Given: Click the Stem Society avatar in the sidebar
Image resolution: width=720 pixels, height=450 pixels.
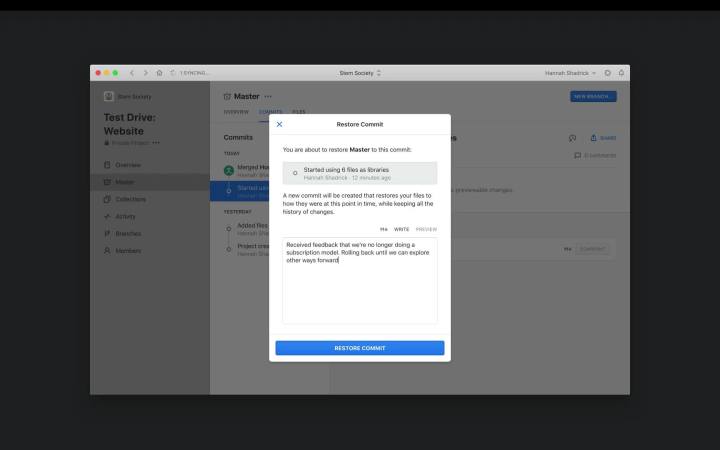Looking at the screenshot, I should tap(108, 96).
